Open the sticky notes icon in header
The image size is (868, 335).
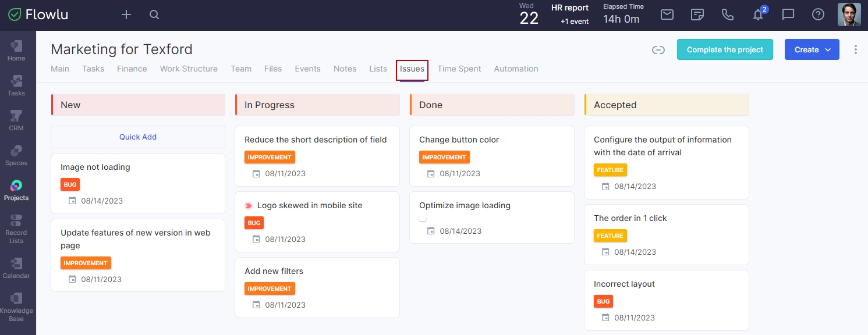[x=697, y=15]
